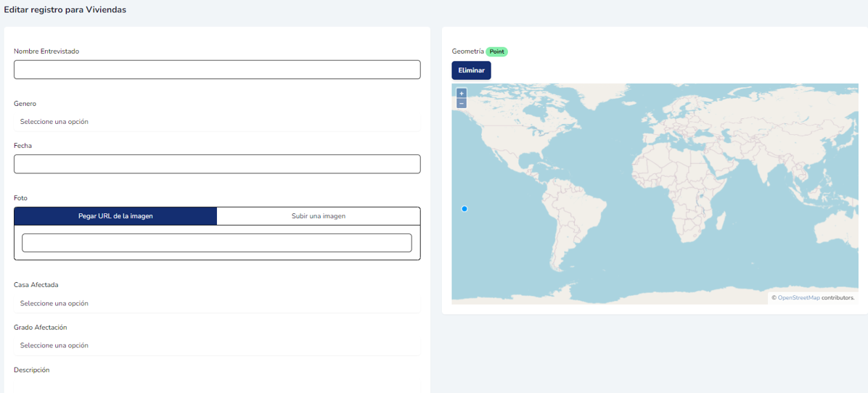Focus the image URL input box
The width and height of the screenshot is (868, 393).
[217, 243]
